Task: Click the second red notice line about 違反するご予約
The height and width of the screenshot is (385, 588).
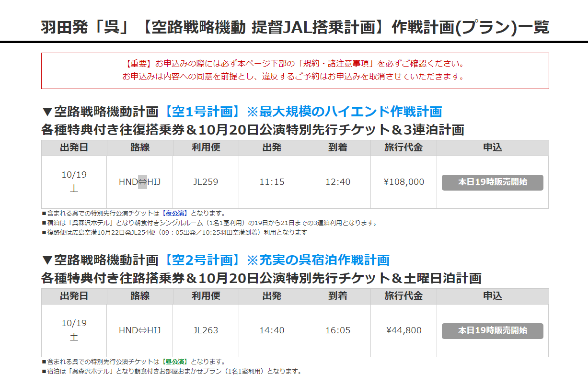Action: [295, 77]
